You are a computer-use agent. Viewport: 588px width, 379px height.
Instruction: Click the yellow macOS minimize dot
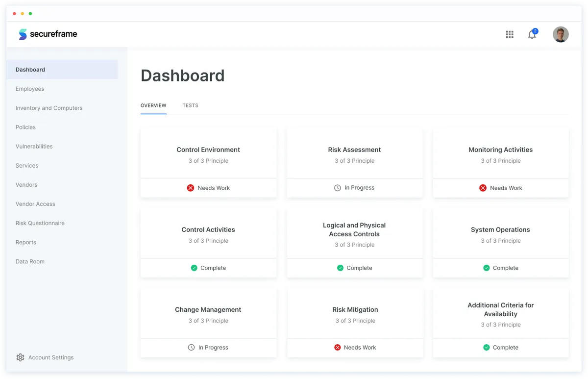pyautogui.click(x=22, y=14)
